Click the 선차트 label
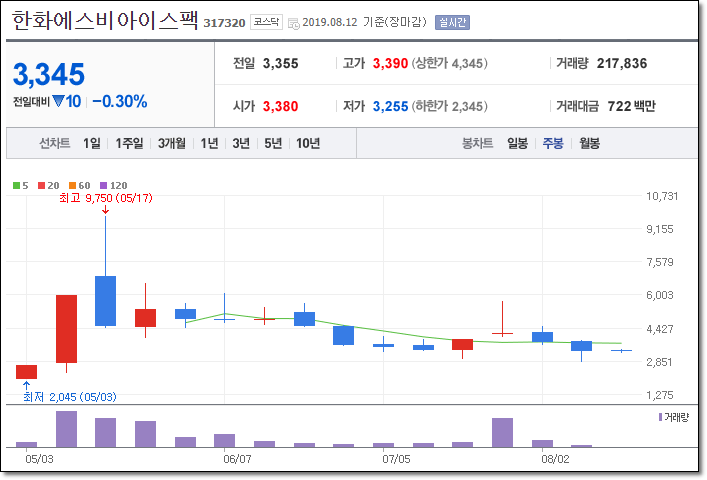 (55, 143)
